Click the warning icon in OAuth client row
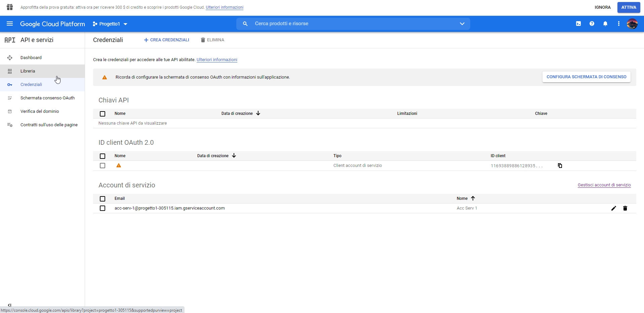This screenshot has height=313, width=644. (119, 166)
